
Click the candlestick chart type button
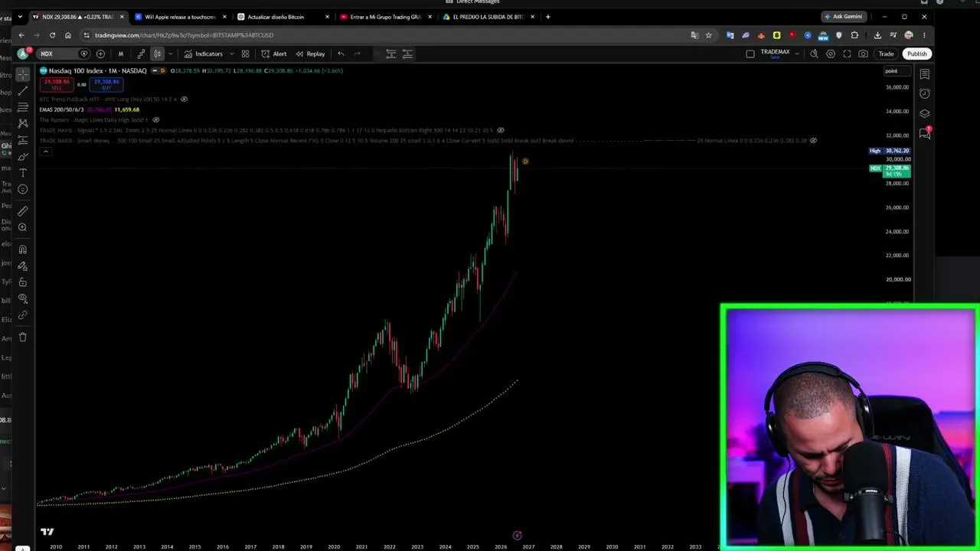click(157, 54)
